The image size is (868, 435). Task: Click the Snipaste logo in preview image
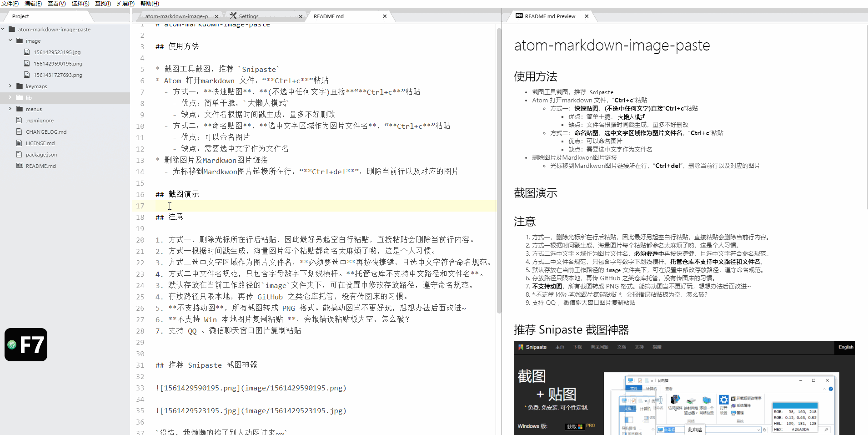532,347
